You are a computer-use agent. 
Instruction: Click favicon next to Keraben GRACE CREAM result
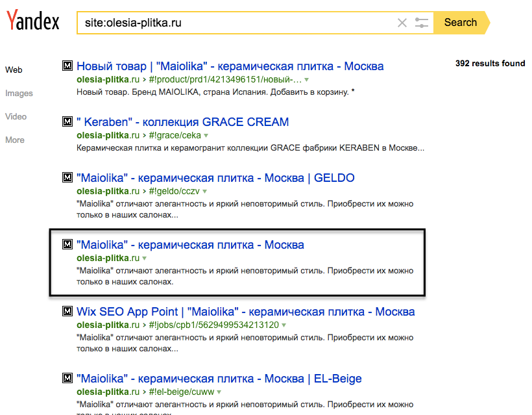coord(67,121)
